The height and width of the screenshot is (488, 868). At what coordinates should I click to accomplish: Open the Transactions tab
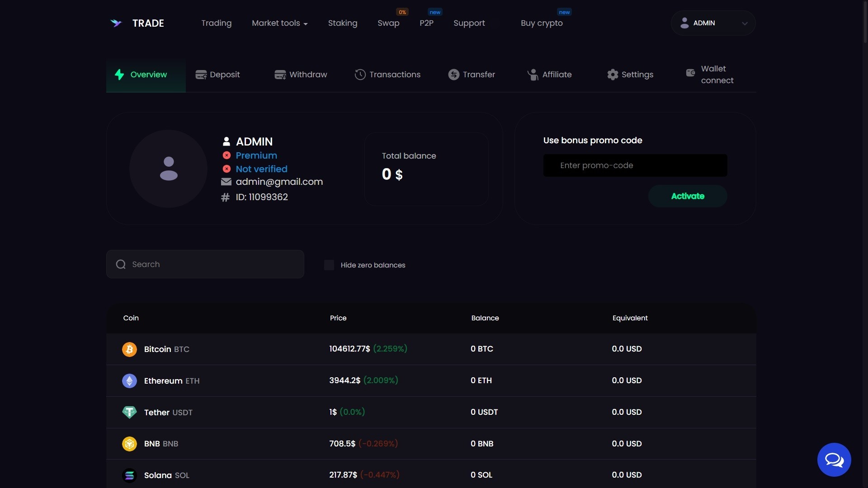388,75
